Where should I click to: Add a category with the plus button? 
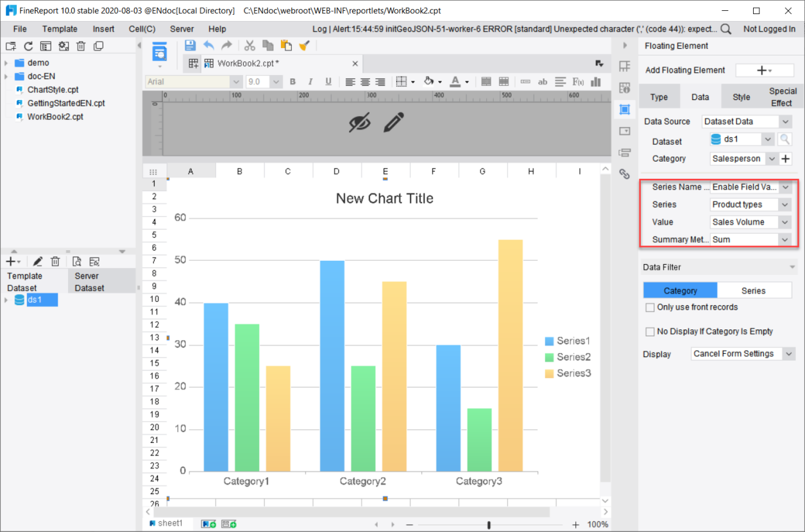point(786,158)
